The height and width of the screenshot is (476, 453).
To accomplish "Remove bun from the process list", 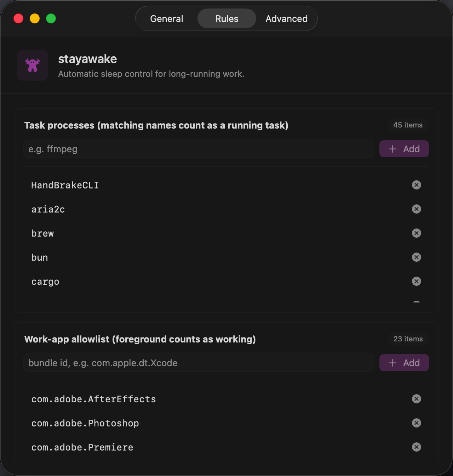I will [417, 257].
